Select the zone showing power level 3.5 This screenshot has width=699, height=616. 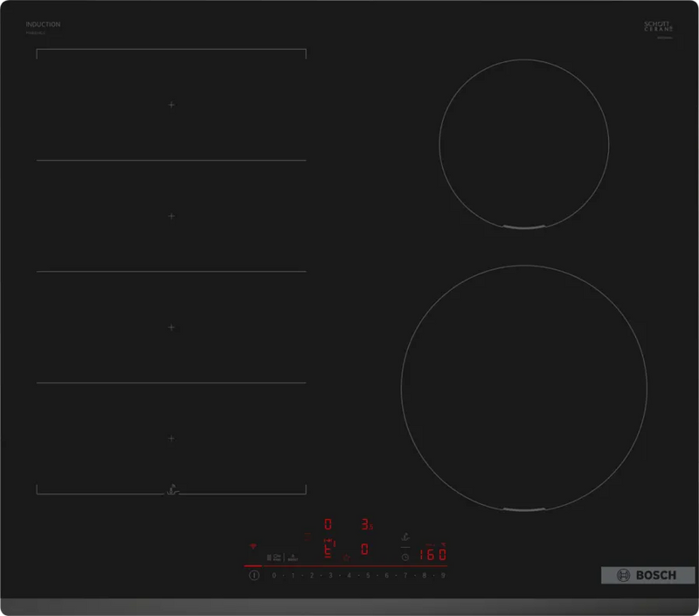(367, 523)
